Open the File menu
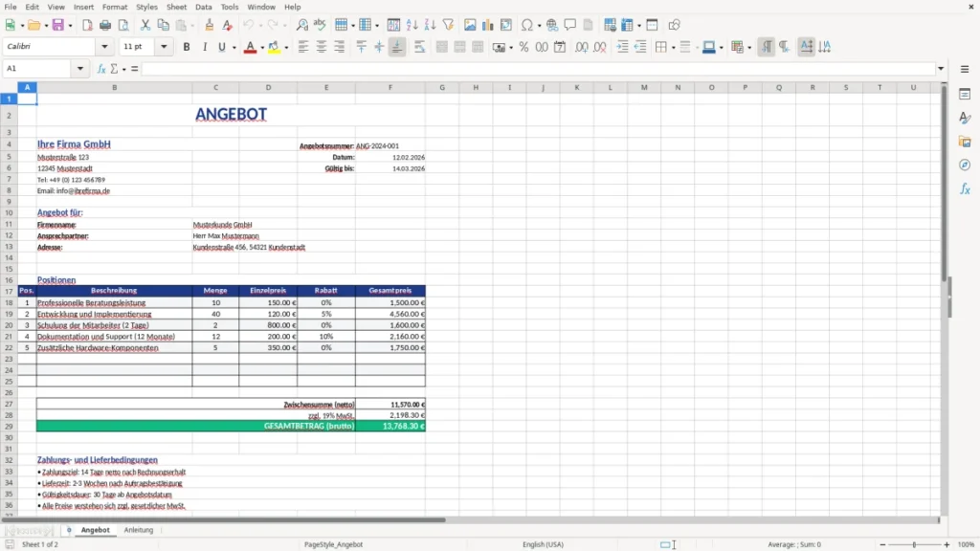980x551 pixels. [11, 7]
